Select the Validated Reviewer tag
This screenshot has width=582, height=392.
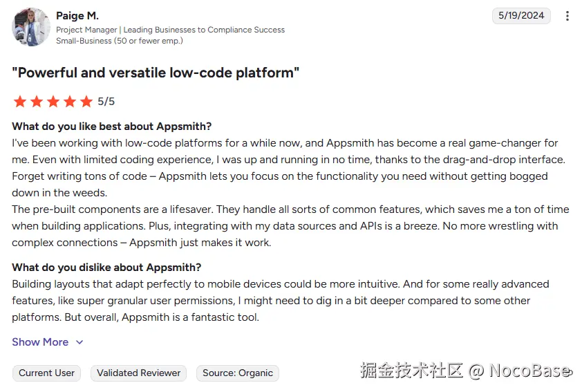138,373
